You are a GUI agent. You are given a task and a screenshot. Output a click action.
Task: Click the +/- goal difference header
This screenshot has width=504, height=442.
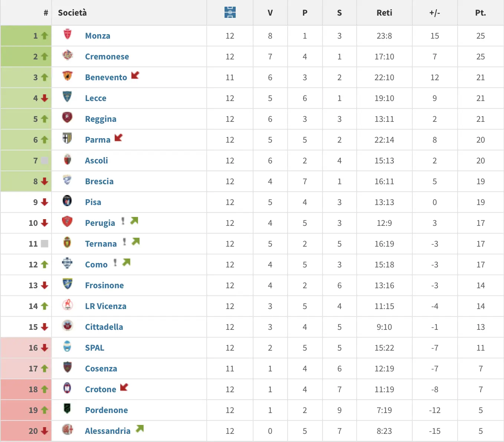pyautogui.click(x=435, y=13)
